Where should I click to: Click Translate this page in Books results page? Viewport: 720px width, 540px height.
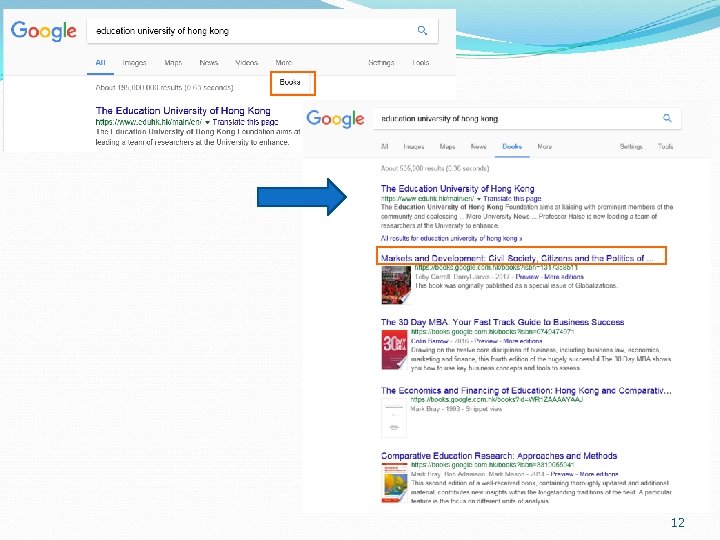coord(512,199)
